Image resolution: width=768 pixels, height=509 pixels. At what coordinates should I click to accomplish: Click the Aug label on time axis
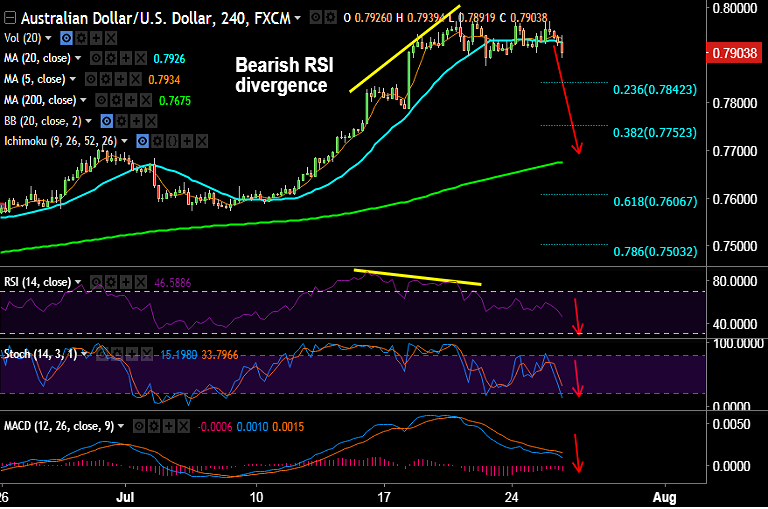click(x=665, y=498)
